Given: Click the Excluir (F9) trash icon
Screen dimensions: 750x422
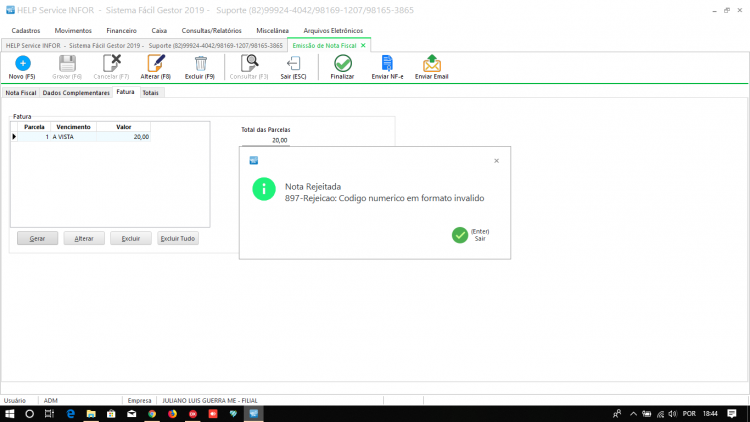Looking at the screenshot, I should click(200, 64).
